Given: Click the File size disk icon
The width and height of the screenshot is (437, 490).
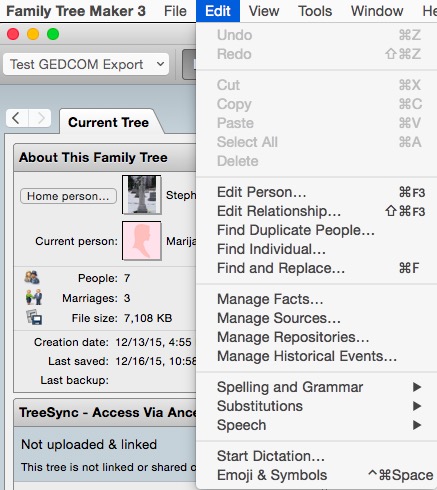Looking at the screenshot, I should tap(34, 317).
